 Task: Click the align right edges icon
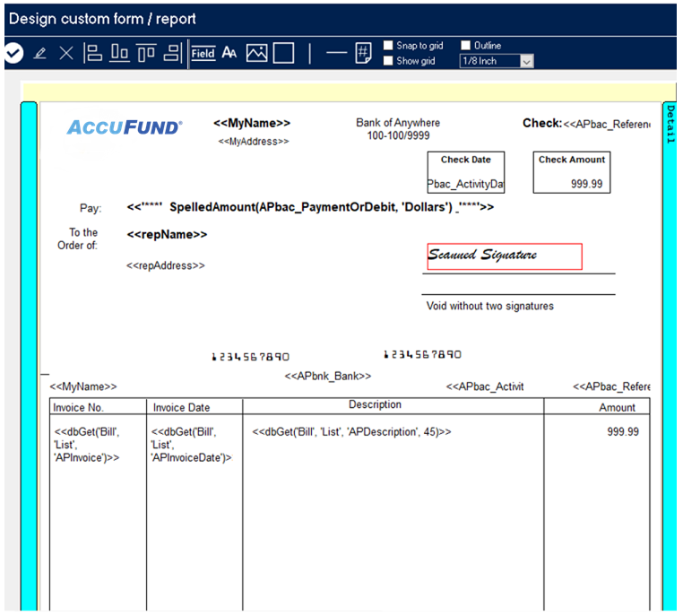pyautogui.click(x=172, y=54)
